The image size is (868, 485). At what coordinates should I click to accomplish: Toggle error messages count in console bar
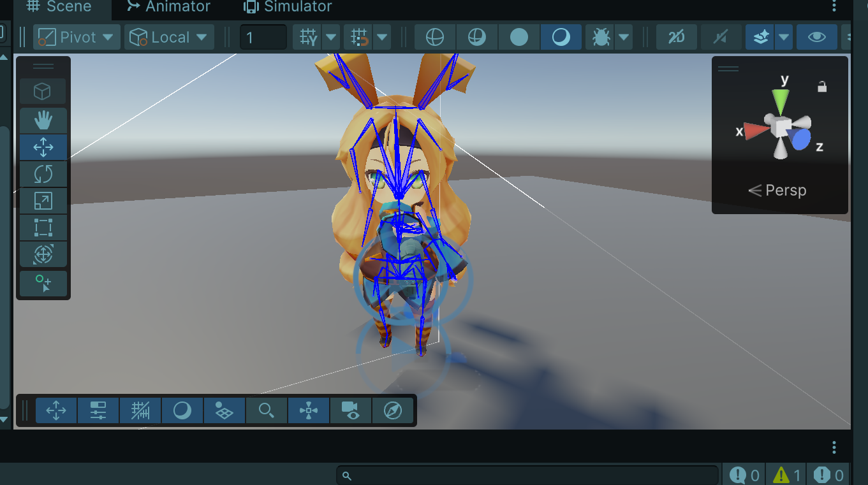[x=746, y=475]
